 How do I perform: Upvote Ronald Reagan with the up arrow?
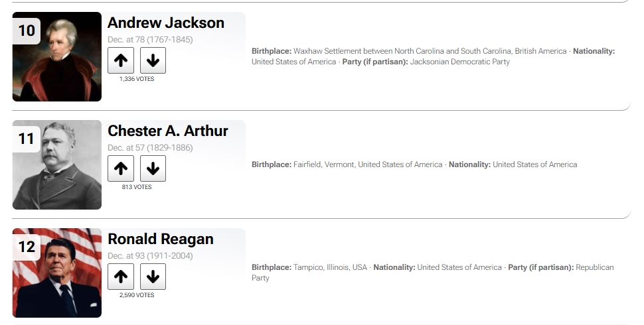coord(121,277)
